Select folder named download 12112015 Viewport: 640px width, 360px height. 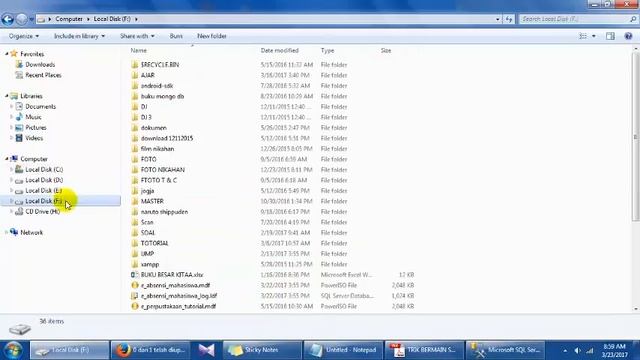(x=167, y=138)
